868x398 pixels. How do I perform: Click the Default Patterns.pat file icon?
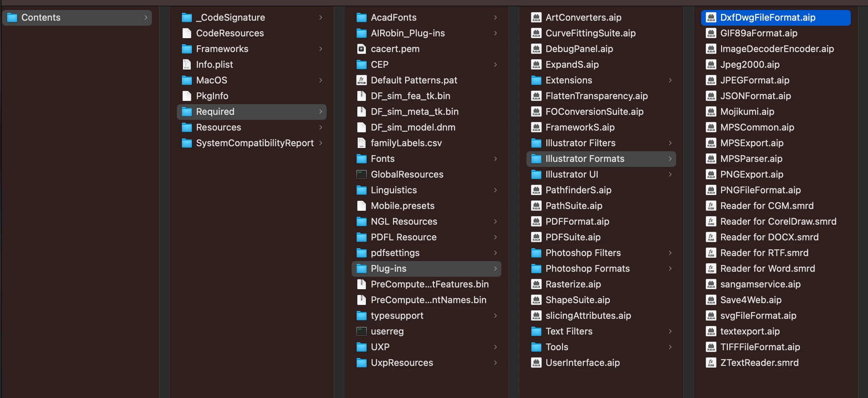point(361,80)
